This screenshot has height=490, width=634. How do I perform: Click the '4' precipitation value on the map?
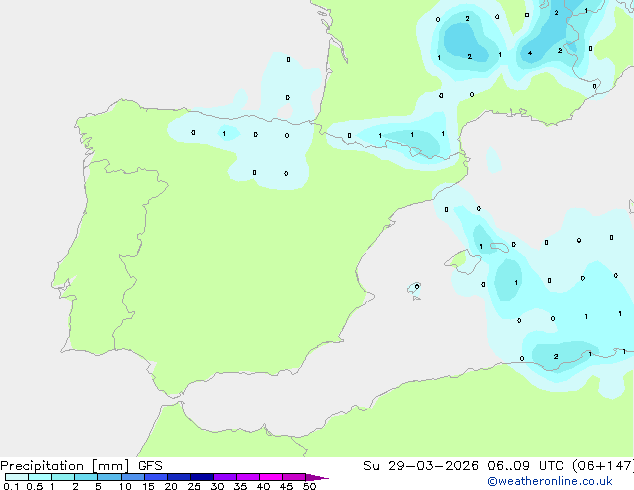530,53
